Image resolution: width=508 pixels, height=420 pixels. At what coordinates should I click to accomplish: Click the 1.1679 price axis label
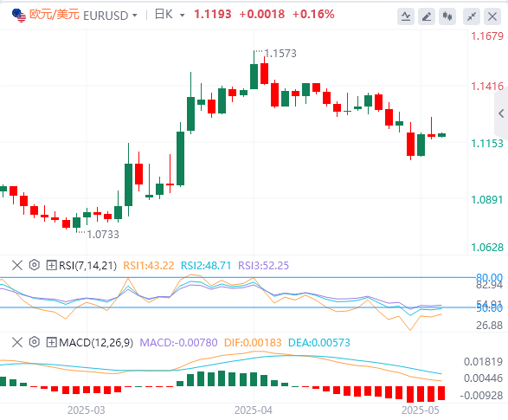click(x=487, y=36)
